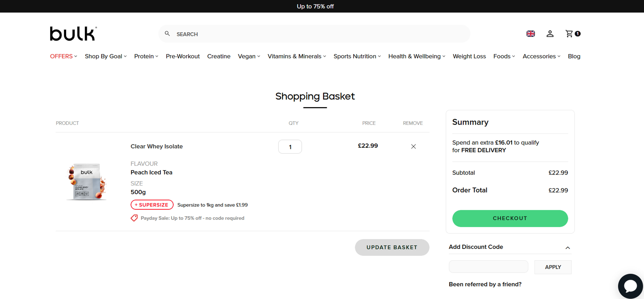644x299 pixels.
Task: Click the discount code input field
Action: tap(488, 266)
